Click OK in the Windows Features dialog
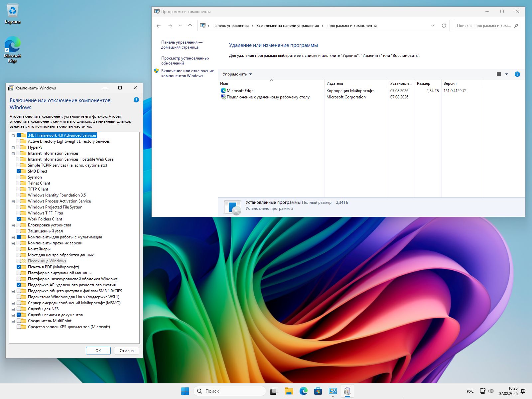The width and height of the screenshot is (532, 399). 98,351
